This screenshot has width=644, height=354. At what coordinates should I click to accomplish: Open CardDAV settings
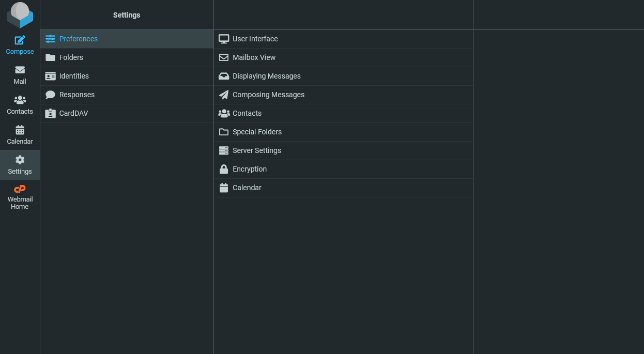[73, 113]
